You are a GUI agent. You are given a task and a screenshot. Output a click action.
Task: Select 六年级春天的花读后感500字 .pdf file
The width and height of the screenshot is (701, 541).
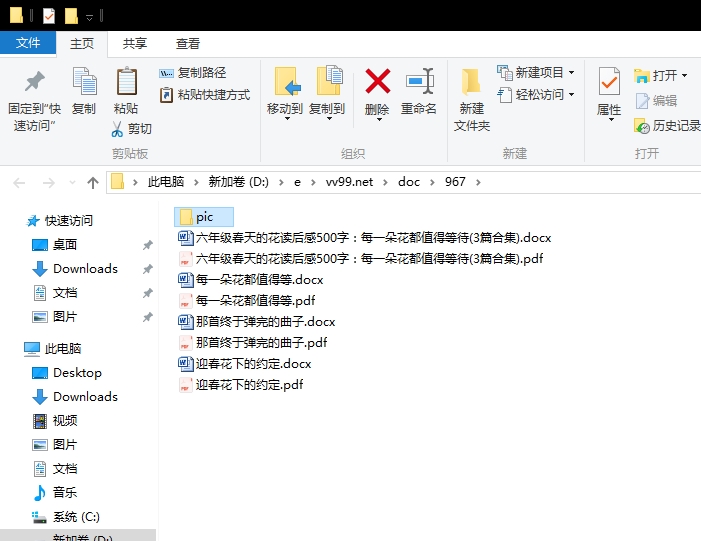pos(361,258)
